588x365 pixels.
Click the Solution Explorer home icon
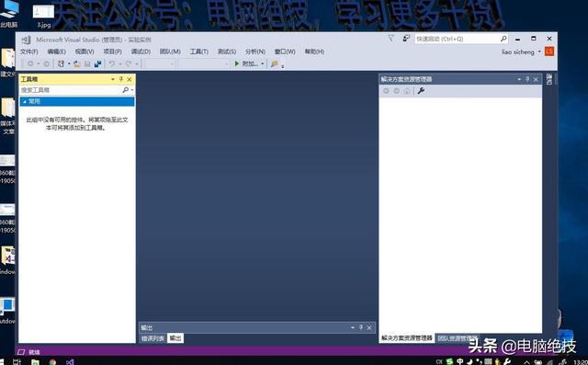[x=407, y=91]
